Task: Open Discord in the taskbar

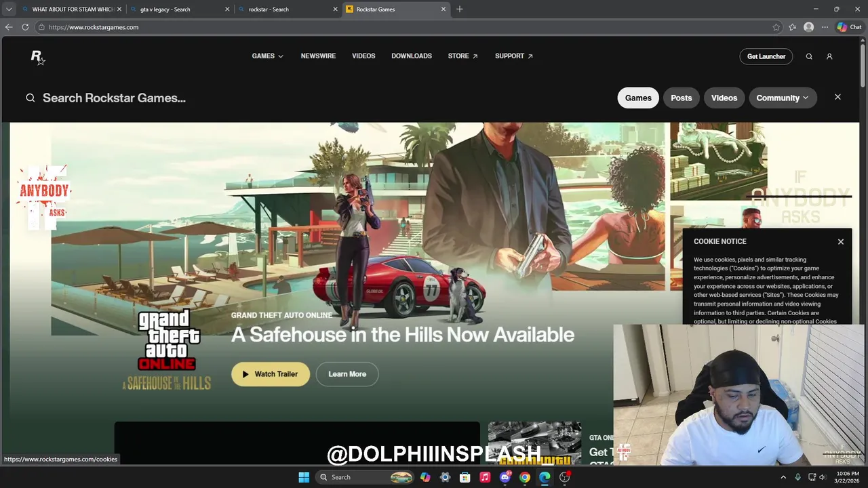Action: (505, 477)
